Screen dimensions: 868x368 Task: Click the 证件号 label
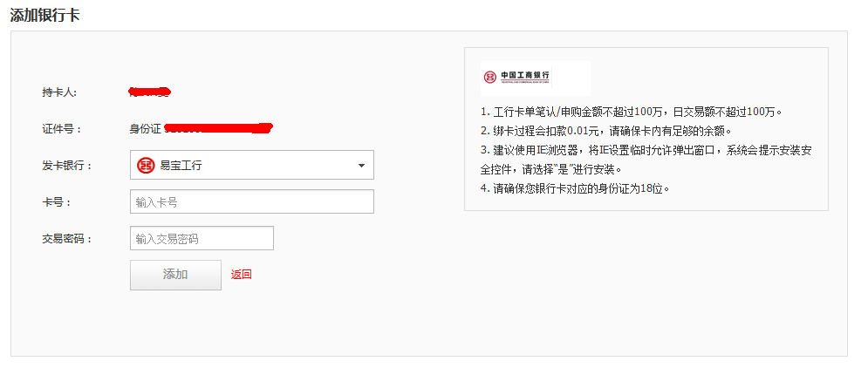coord(62,129)
